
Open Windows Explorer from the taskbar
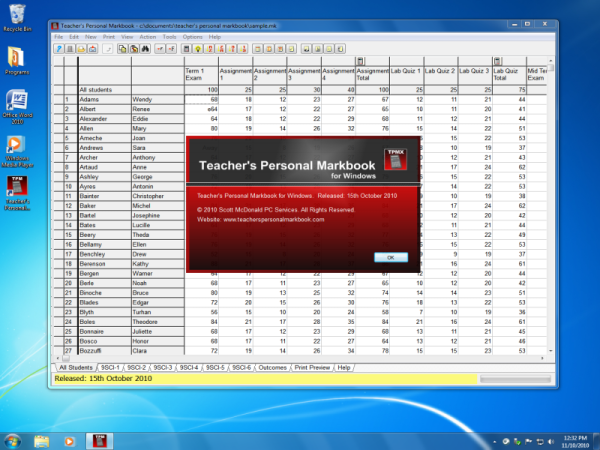coord(41,441)
